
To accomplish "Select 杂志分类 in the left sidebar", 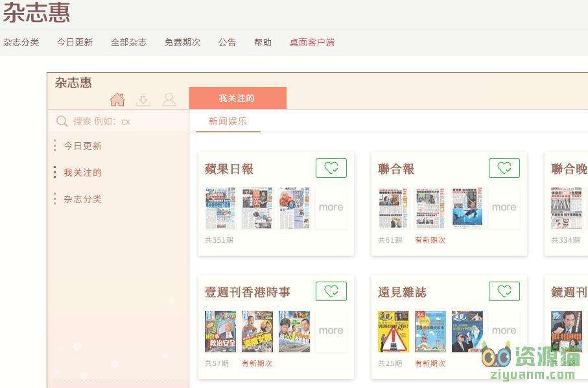I will pyautogui.click(x=82, y=199).
